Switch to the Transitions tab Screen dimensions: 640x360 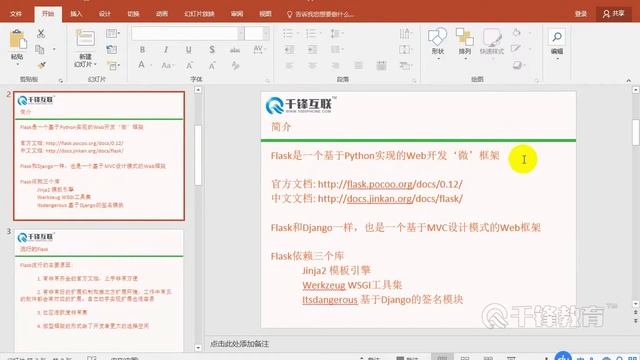coord(133,14)
